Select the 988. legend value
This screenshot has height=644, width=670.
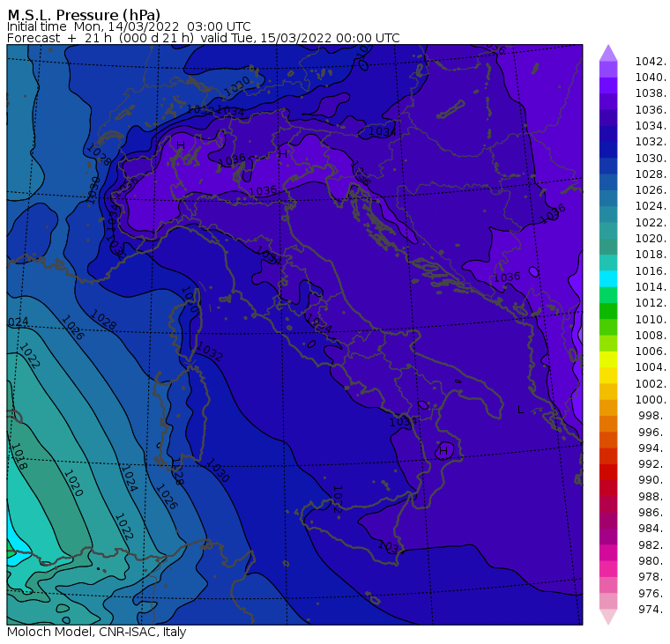point(652,497)
